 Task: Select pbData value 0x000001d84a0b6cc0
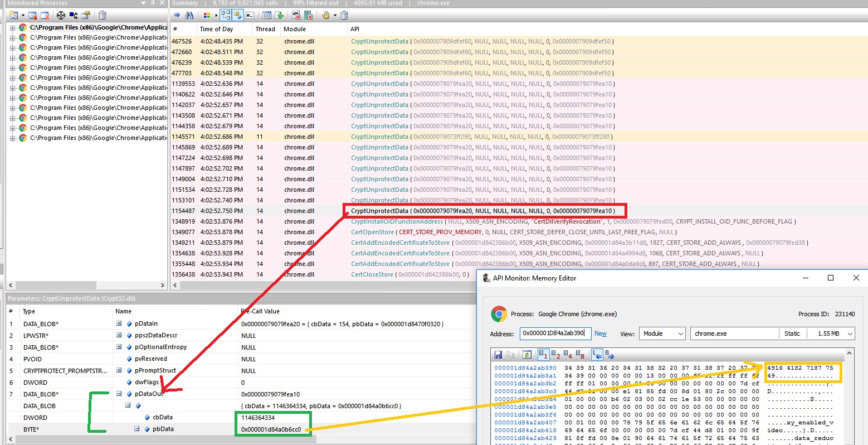tap(271, 429)
